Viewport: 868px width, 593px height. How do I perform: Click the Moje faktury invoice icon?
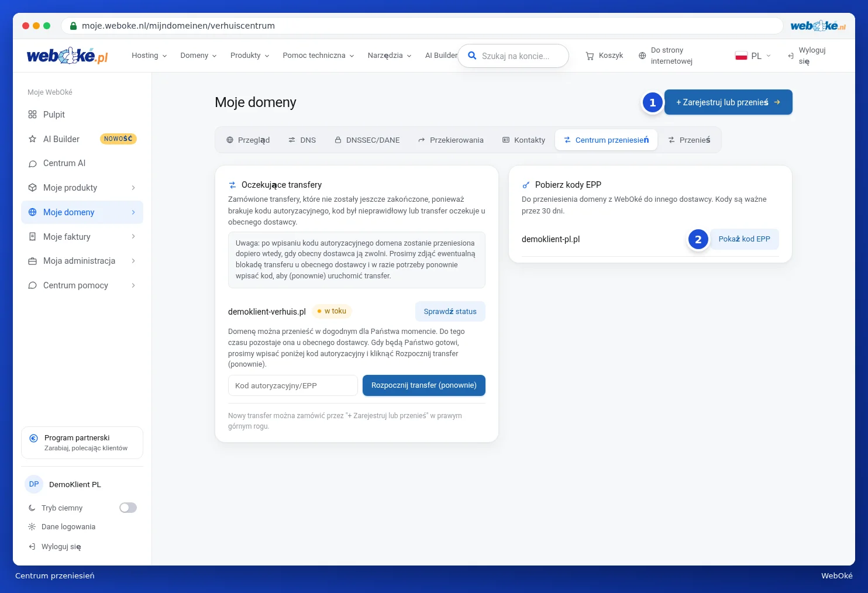tap(32, 237)
